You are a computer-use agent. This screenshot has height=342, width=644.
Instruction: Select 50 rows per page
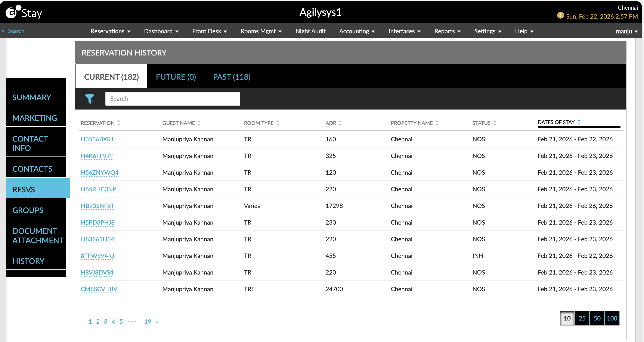597,318
